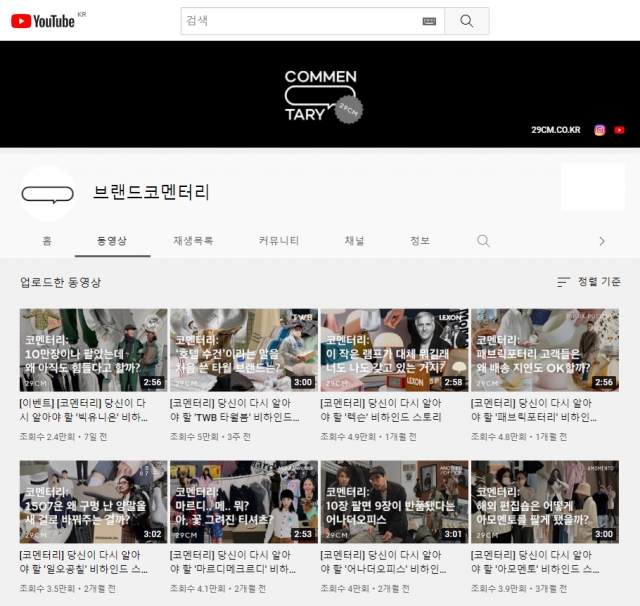Open the 어나더오피스 video thumbnail
Image resolution: width=640 pixels, height=606 pixels.
(394, 502)
